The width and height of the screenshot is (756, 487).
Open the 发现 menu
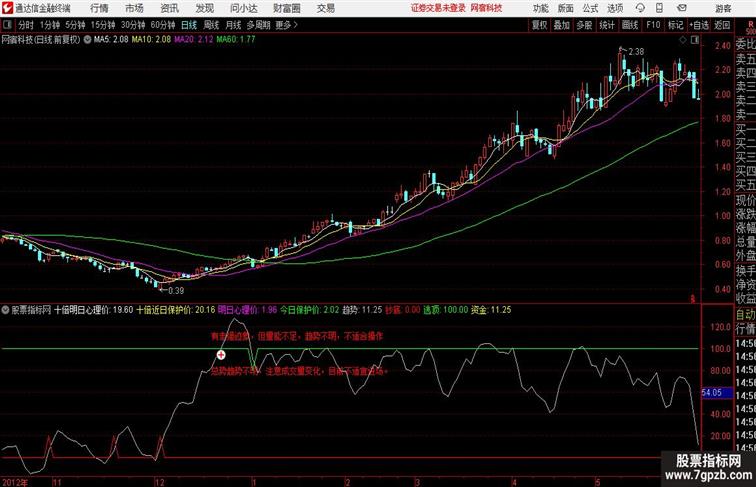(204, 8)
